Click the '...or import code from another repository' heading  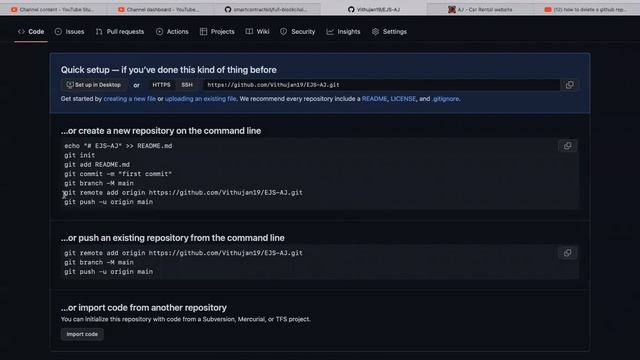(144, 307)
